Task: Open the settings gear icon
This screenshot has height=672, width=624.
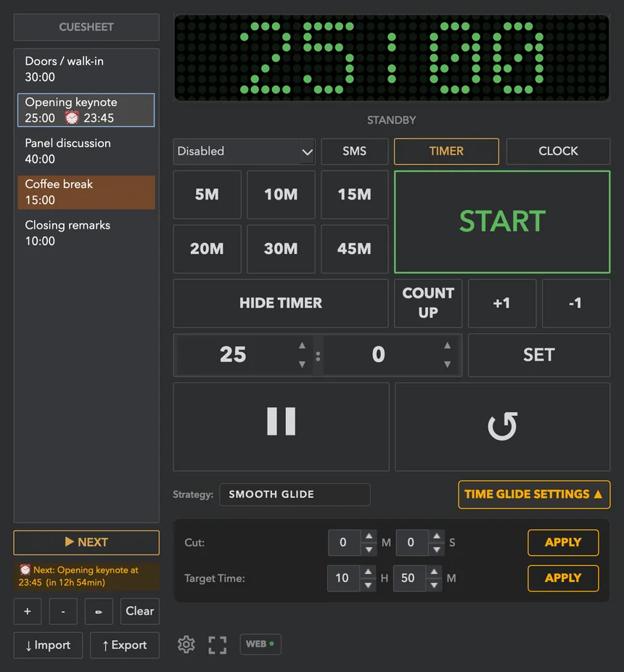Action: 186,644
